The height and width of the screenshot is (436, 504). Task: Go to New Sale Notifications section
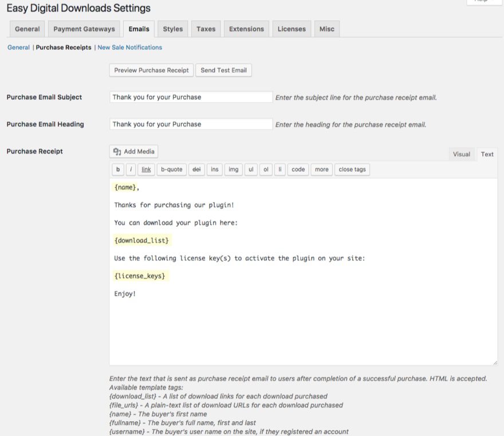click(129, 48)
